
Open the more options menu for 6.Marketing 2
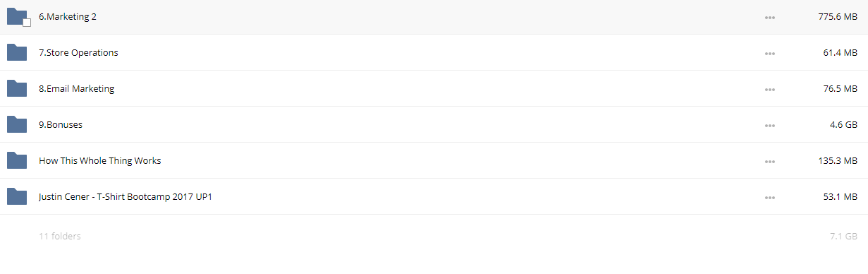point(770,18)
